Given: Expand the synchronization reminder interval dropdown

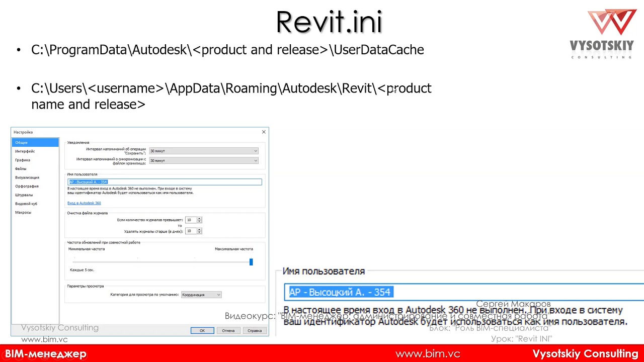Looking at the screenshot, I should click(204, 160).
